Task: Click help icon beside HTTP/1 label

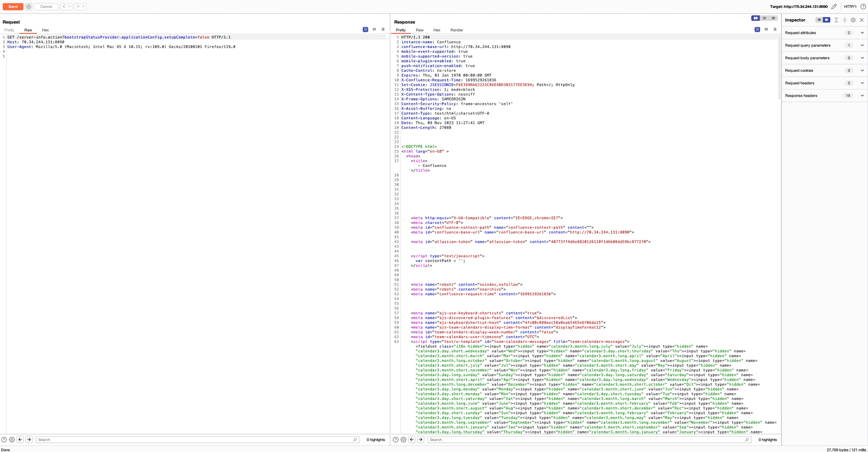Action: pos(862,7)
